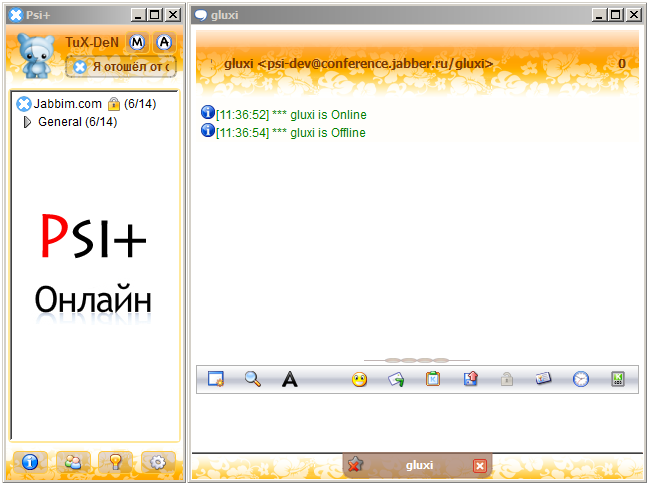Viewport: 648px width, 484px height.
Task: Click the magnifier search icon in chat toolbar
Action: point(253,379)
